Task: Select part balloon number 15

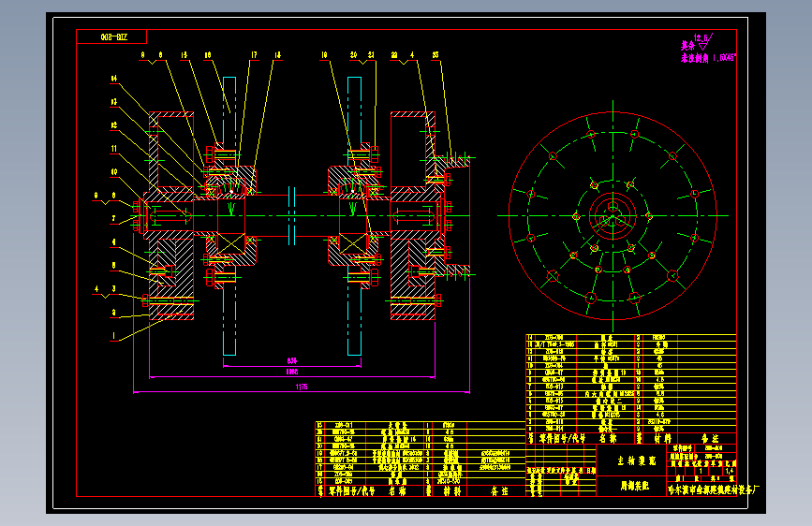Action: tap(184, 55)
